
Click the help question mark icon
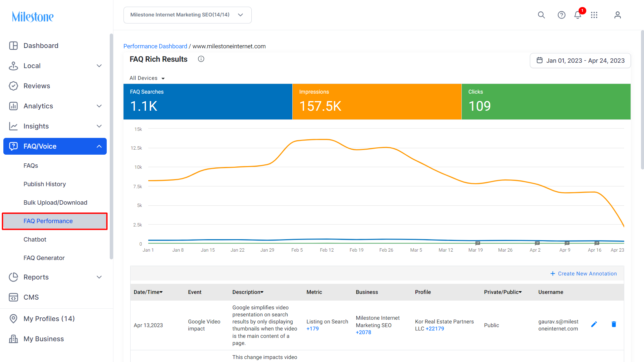(x=561, y=15)
